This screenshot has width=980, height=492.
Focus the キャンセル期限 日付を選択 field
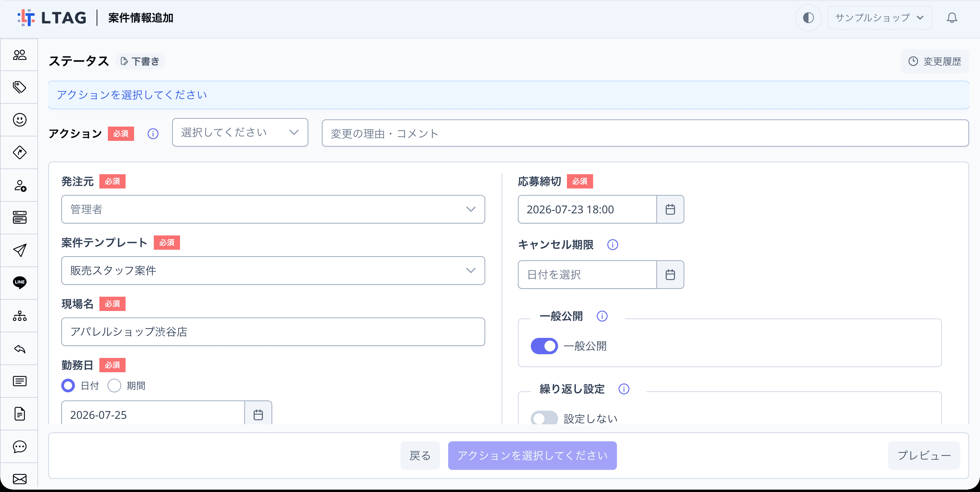(587, 275)
